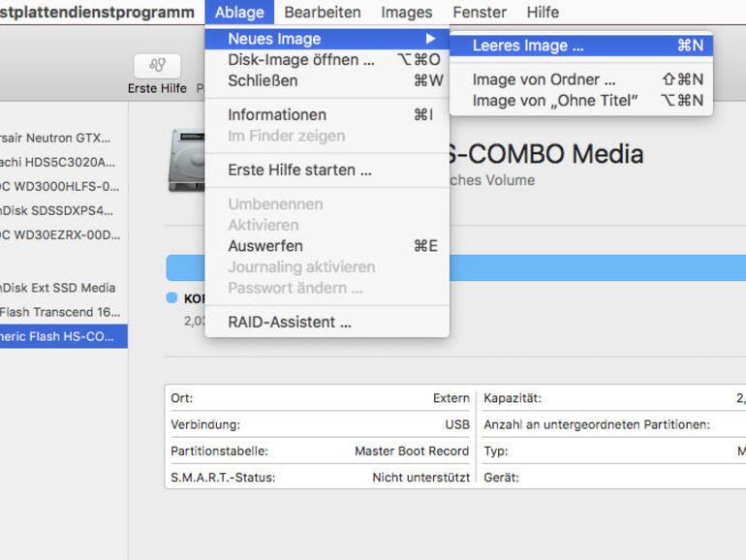Select Erste Hilfe starten … entry

pyautogui.click(x=326, y=170)
